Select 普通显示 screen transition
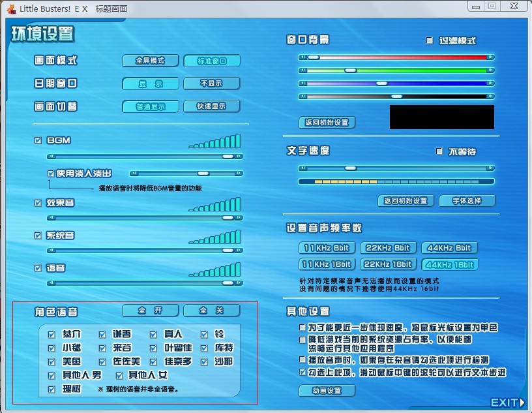Image resolution: width=532 pixels, height=413 pixels. [x=151, y=106]
